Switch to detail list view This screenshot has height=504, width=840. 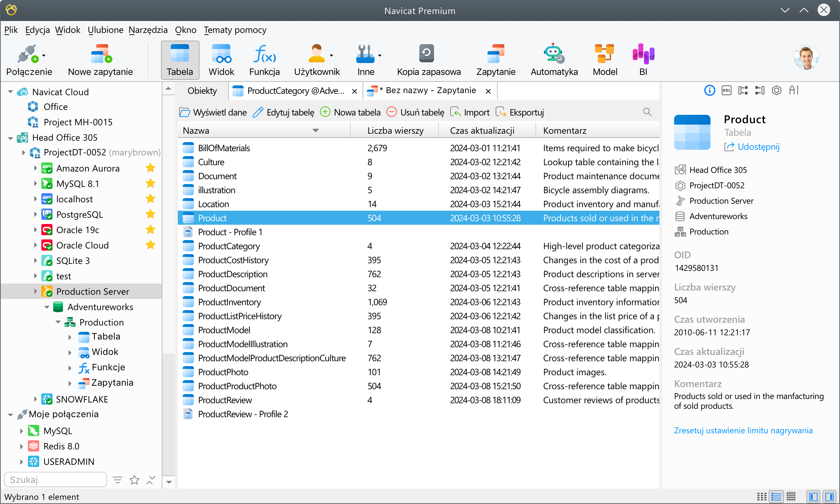[776, 497]
